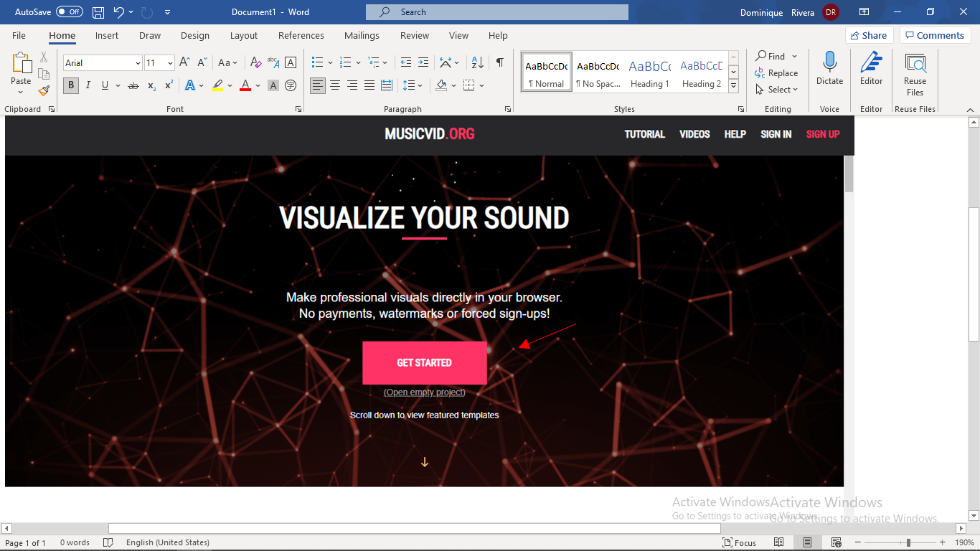
Task: Click Clear All Formatting icon
Action: tap(256, 63)
